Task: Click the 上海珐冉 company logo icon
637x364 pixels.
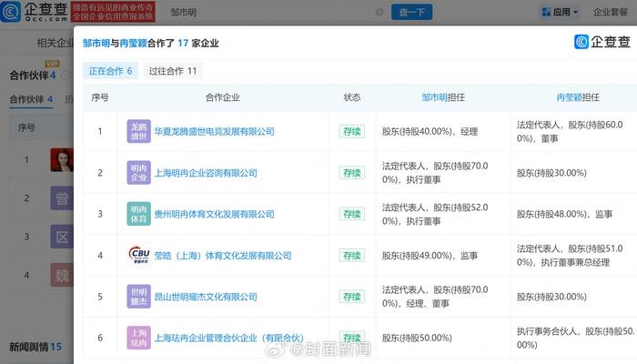Action: pos(138,338)
